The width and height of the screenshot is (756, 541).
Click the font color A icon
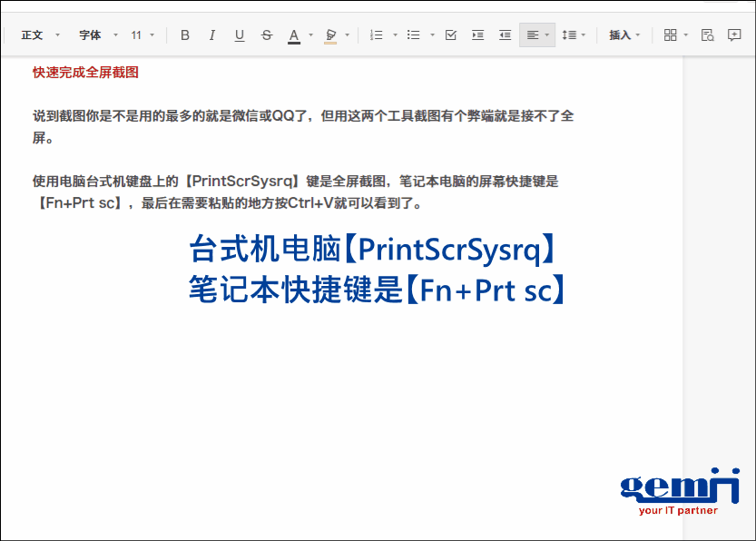coord(294,35)
